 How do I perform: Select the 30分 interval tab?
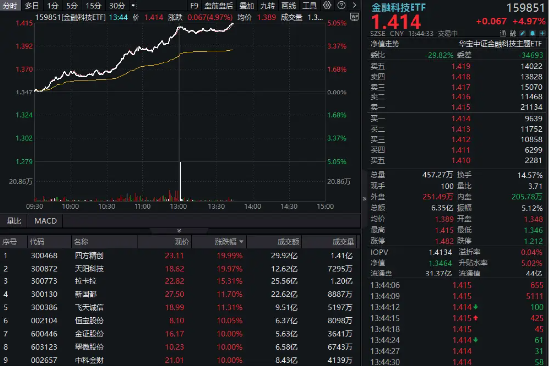[x=117, y=6]
